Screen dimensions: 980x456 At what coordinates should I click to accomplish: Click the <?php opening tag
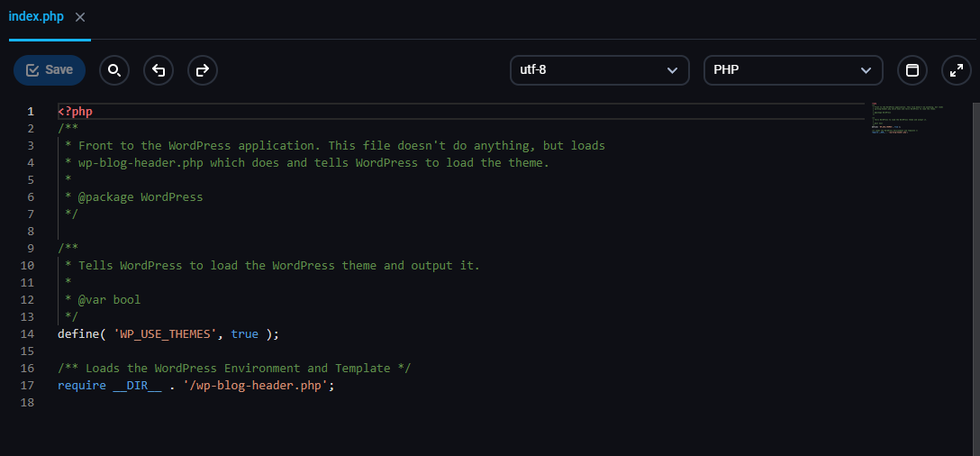75,112
